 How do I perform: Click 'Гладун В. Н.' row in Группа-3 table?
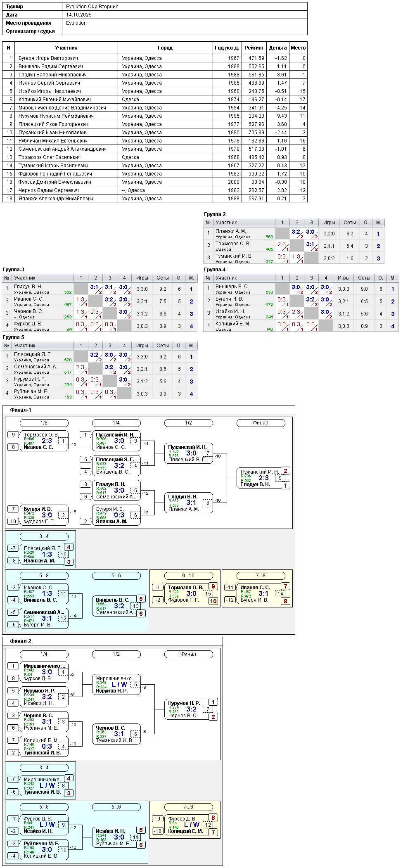tap(100, 289)
